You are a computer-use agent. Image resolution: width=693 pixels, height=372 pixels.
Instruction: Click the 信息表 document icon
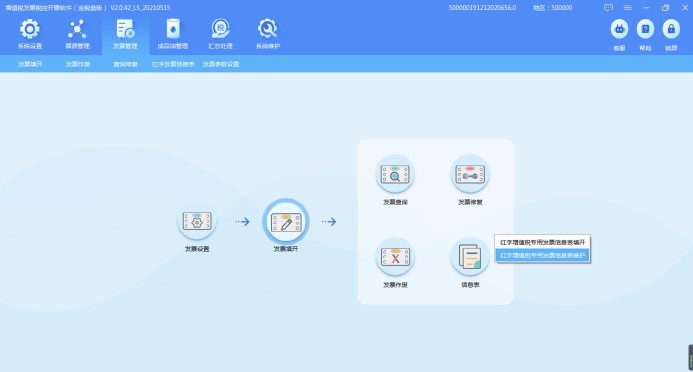[x=470, y=257]
